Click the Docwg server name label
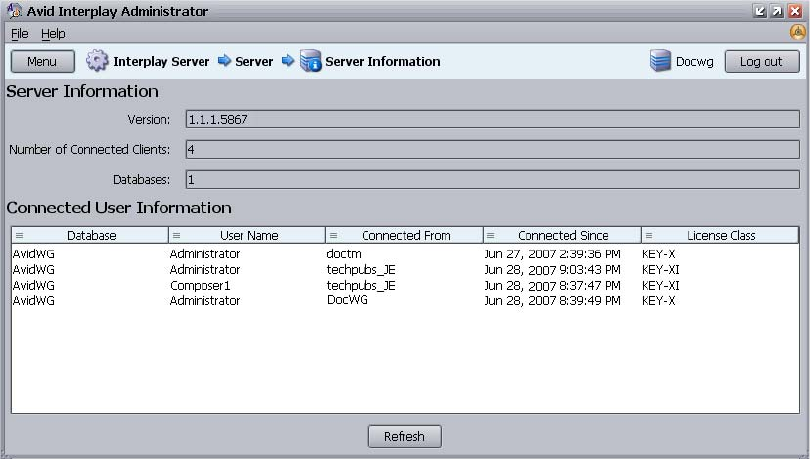 point(694,62)
